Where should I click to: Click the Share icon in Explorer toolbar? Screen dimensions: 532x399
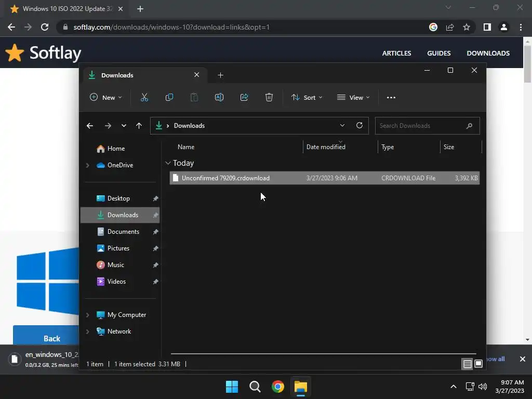click(x=244, y=97)
